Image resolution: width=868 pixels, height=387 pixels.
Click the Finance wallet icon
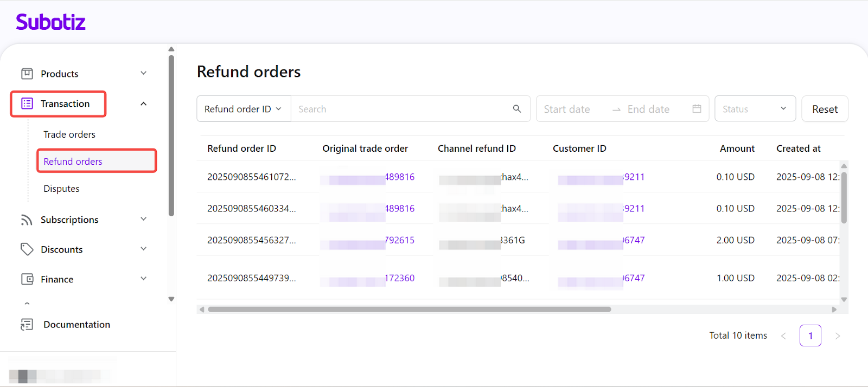27,279
